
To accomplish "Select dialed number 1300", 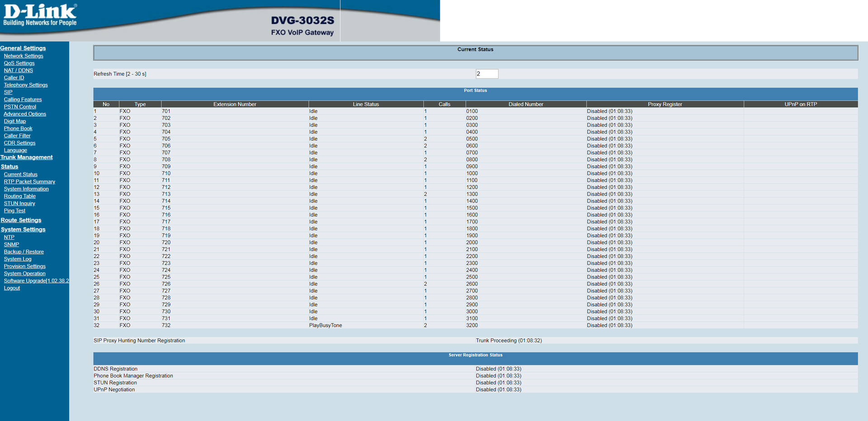I will tap(472, 194).
